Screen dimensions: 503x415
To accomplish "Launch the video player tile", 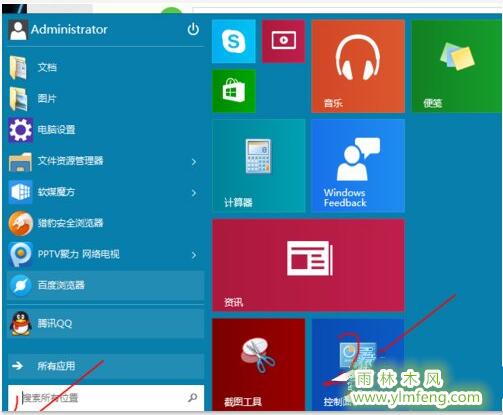I will click(283, 41).
